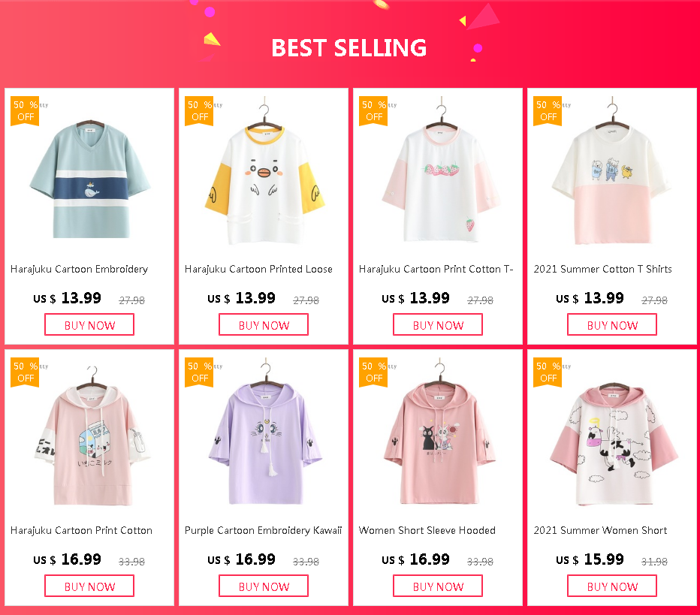The image size is (700, 615).
Task: Open the yellow-sleeve duck shirt image
Action: [x=264, y=172]
